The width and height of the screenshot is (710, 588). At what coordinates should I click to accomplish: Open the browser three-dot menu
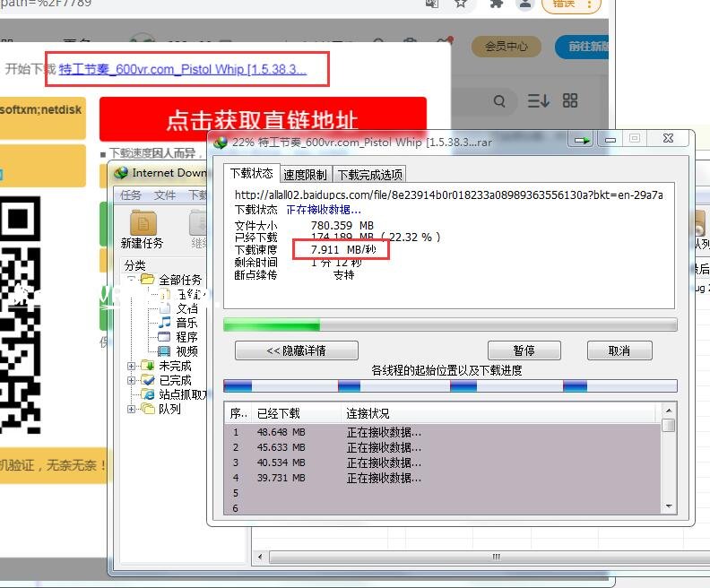589,4
